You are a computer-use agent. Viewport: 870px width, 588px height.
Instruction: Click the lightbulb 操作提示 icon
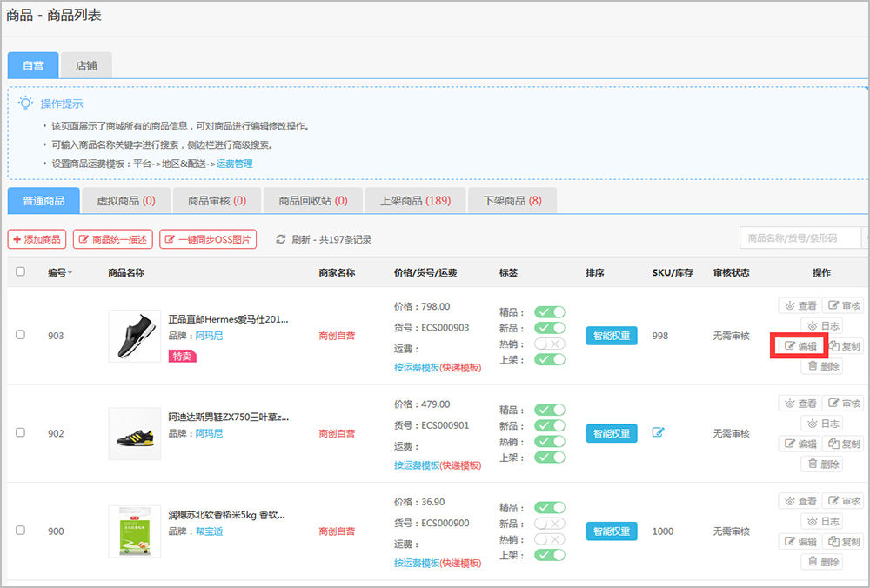[x=25, y=104]
